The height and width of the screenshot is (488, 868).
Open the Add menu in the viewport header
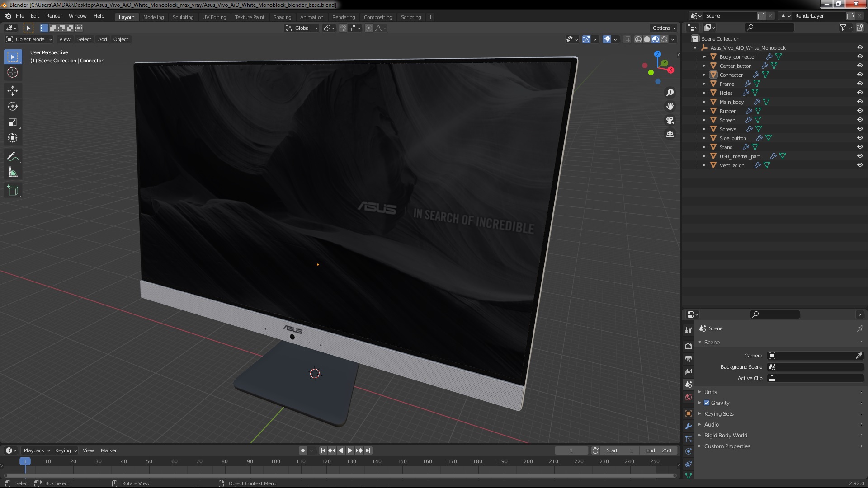pos(103,40)
